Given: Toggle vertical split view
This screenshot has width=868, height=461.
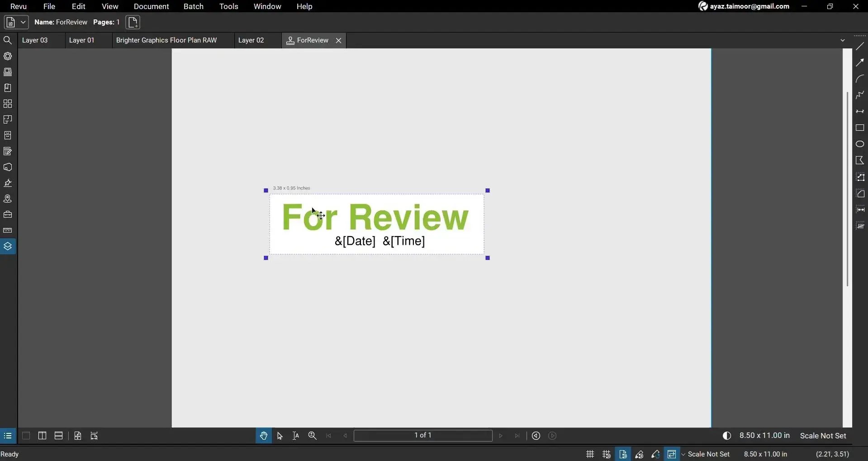Looking at the screenshot, I should (42, 436).
